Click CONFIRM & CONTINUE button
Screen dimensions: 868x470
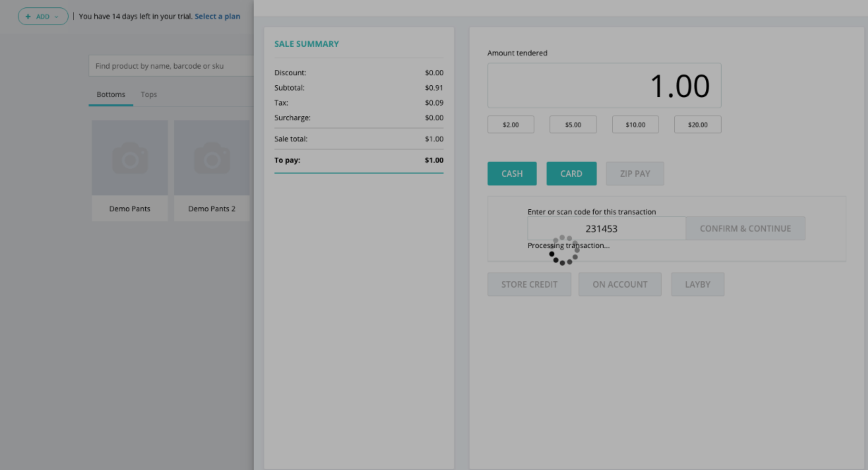click(745, 228)
